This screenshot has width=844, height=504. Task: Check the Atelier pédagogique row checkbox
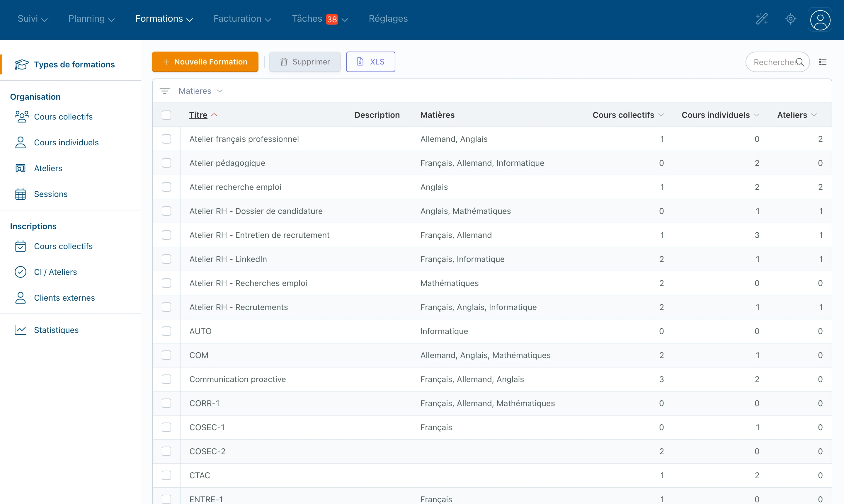(x=166, y=163)
